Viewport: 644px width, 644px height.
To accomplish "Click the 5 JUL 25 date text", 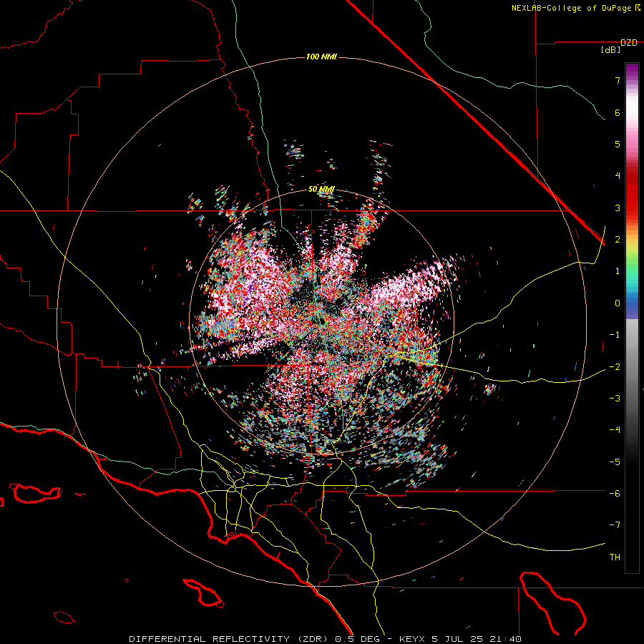I will pyautogui.click(x=457, y=639).
